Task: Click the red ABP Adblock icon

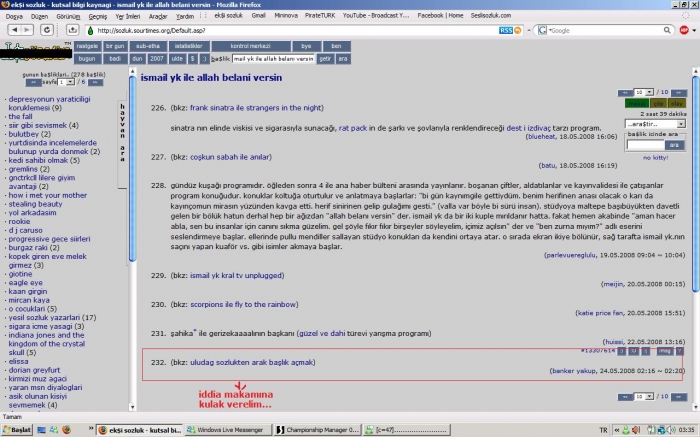Action: [x=684, y=30]
